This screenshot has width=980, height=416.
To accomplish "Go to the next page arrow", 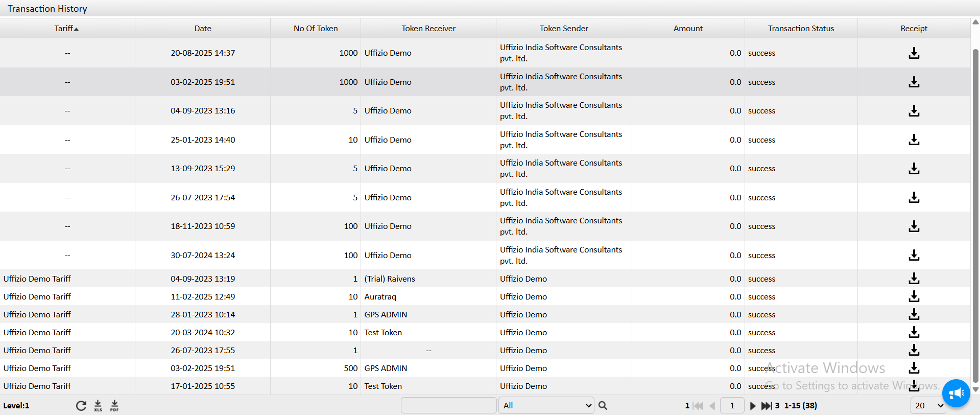I will (x=752, y=406).
